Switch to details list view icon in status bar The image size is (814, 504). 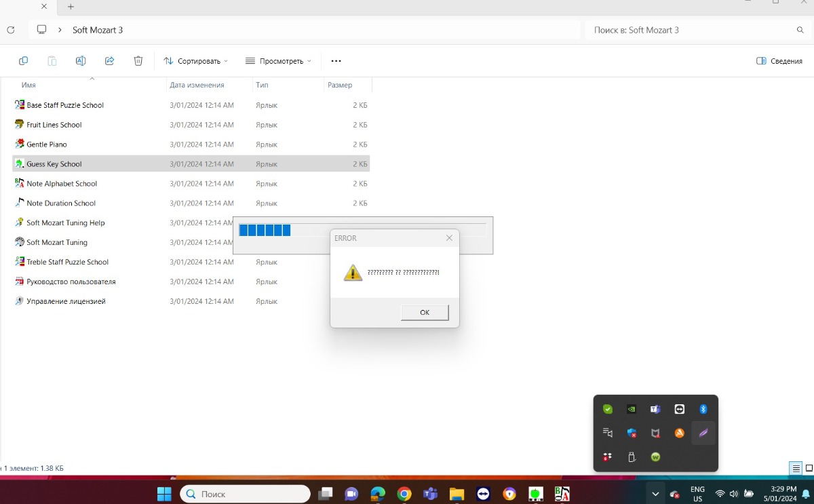pyautogui.click(x=796, y=468)
